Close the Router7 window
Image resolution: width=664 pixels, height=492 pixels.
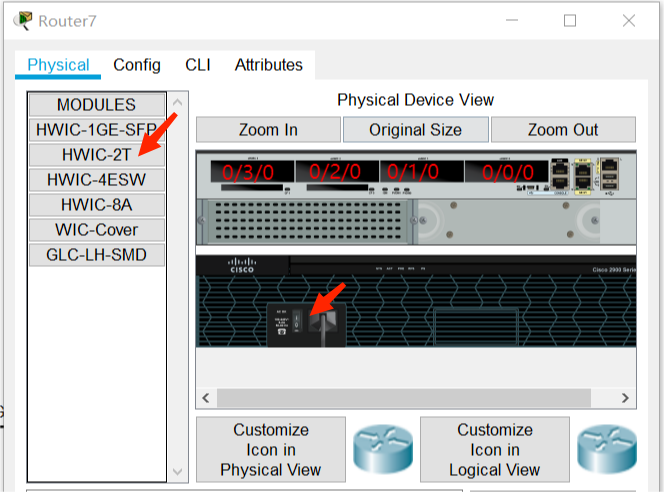click(x=629, y=20)
